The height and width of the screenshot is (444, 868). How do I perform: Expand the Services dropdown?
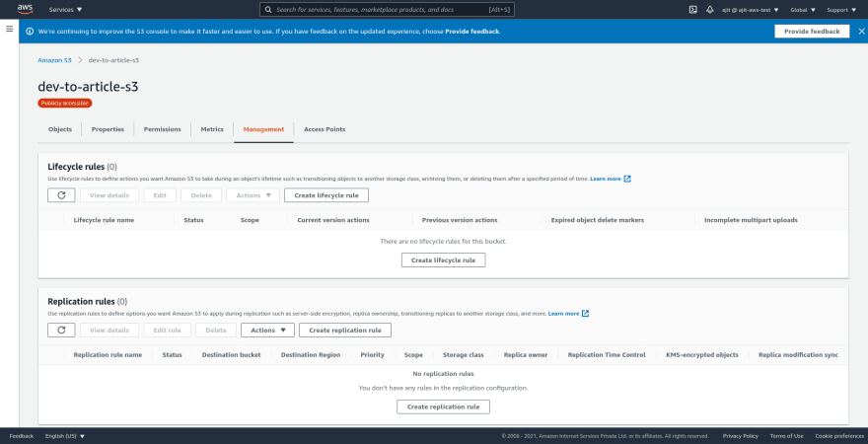[65, 10]
